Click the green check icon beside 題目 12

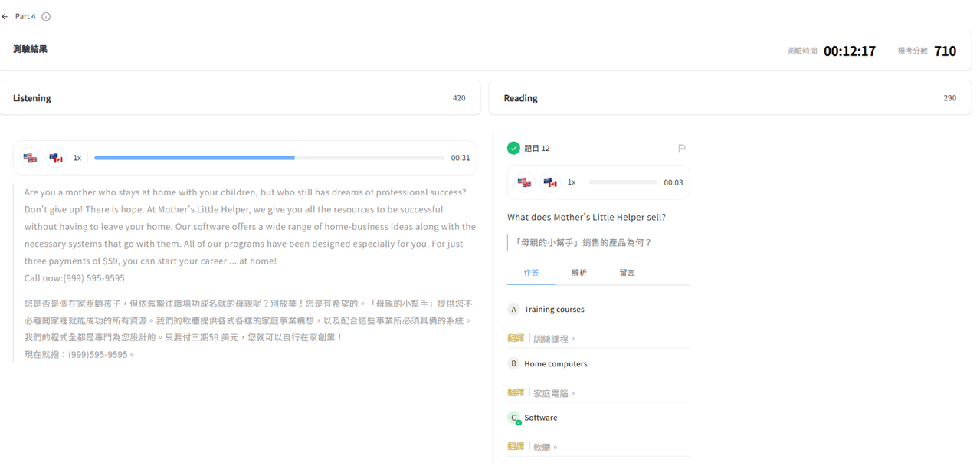coord(513,148)
